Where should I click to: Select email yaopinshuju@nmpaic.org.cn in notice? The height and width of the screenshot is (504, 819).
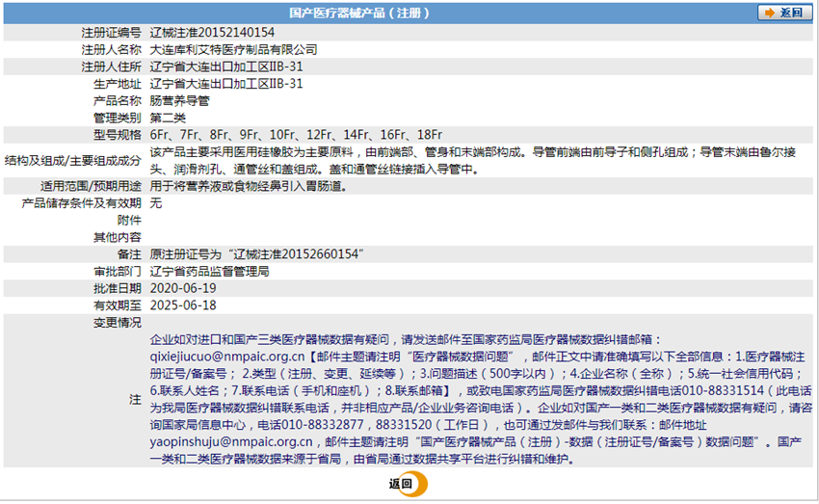point(231,442)
